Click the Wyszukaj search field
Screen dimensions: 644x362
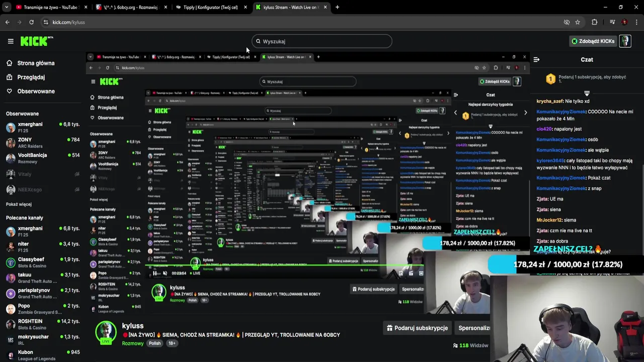point(322,41)
